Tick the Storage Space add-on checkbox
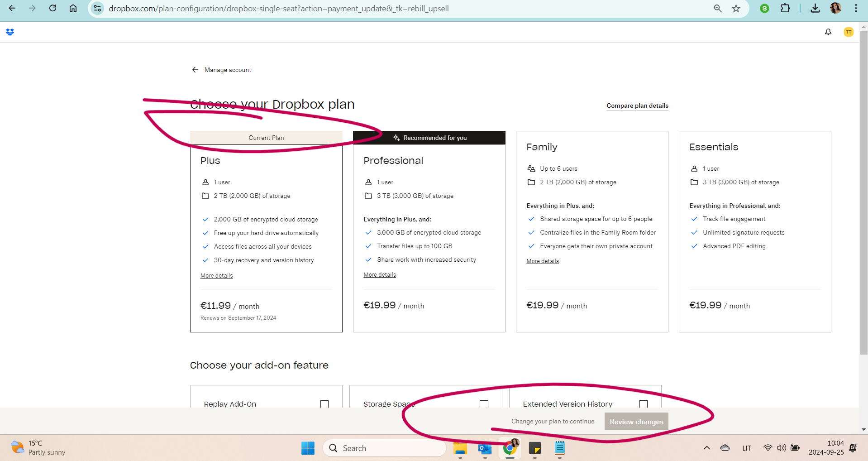868x461 pixels. [484, 403]
